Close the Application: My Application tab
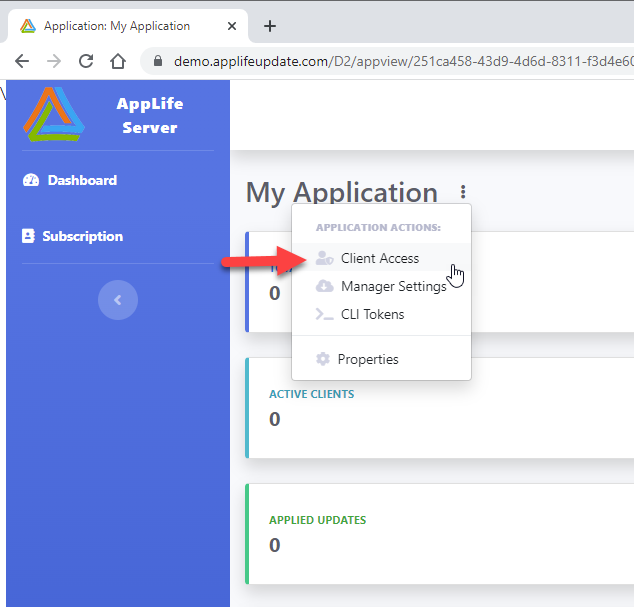Screen dimensions: 634x607 (x=232, y=26)
